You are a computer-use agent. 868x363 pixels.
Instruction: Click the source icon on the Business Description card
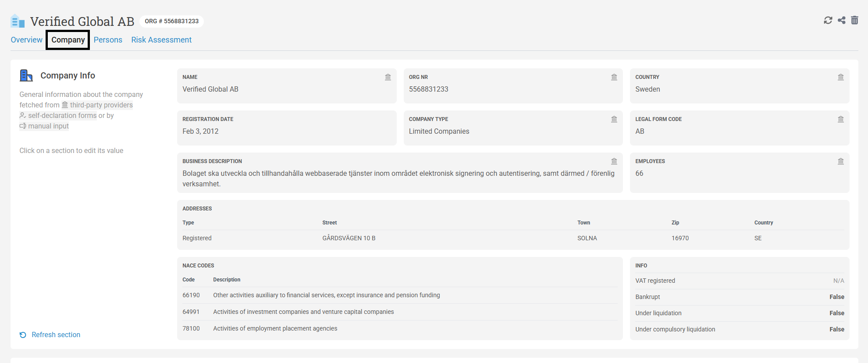click(x=614, y=161)
